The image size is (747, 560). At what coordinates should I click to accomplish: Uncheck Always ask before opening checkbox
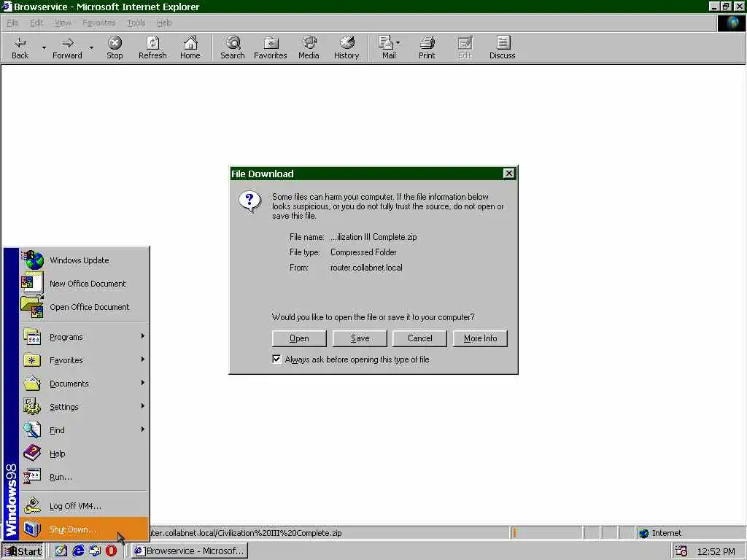click(x=276, y=359)
